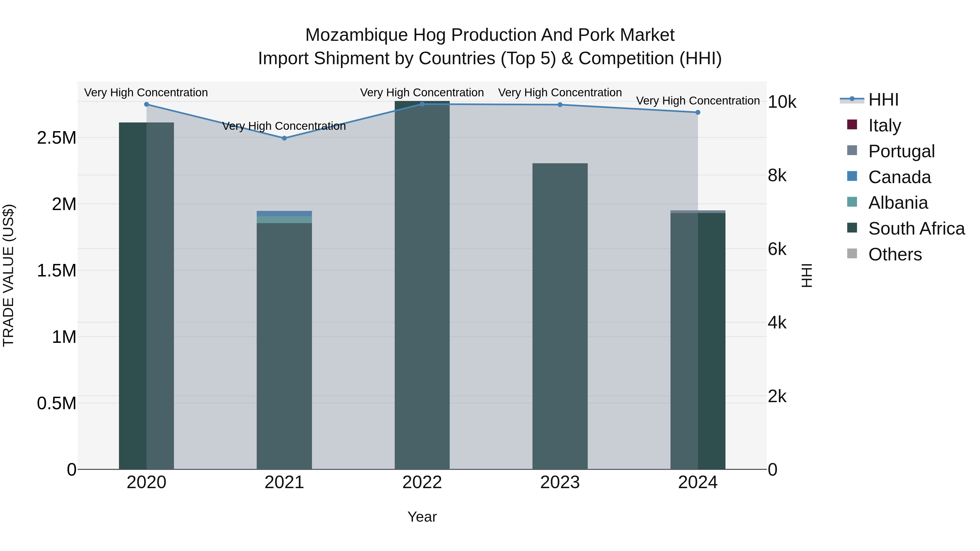
Task: Toggle Italy series in the legend
Action: coord(874,125)
